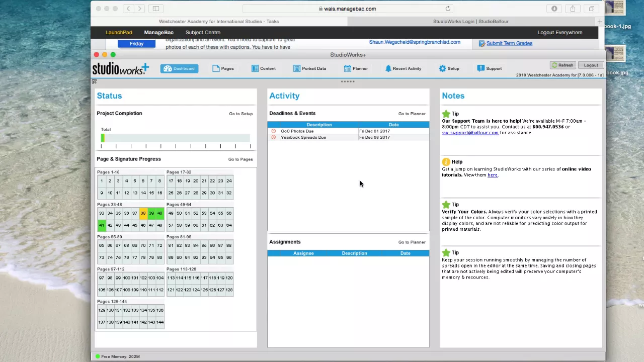644x362 pixels.
Task: Click the Date header in Deadlines table
Action: pos(393,125)
